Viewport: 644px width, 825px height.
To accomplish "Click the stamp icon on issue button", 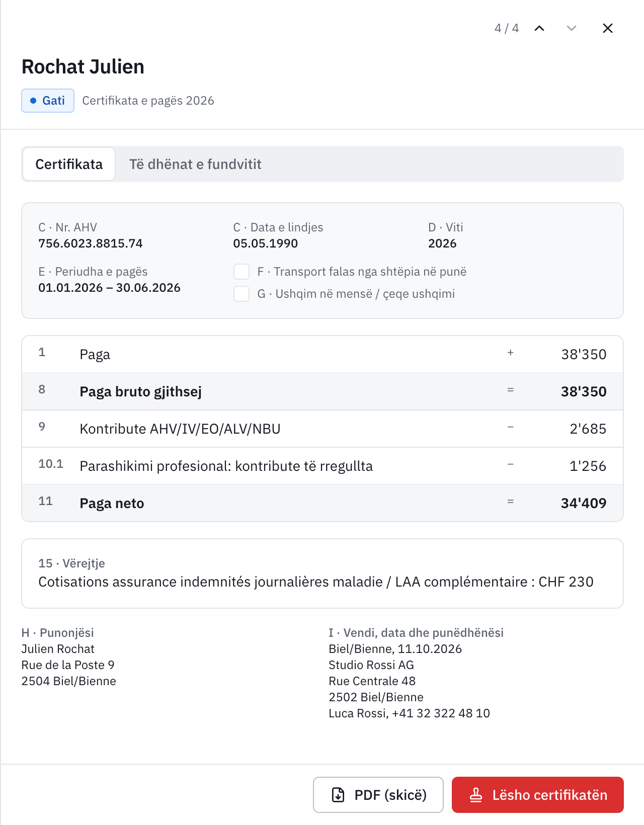I will 476,795.
